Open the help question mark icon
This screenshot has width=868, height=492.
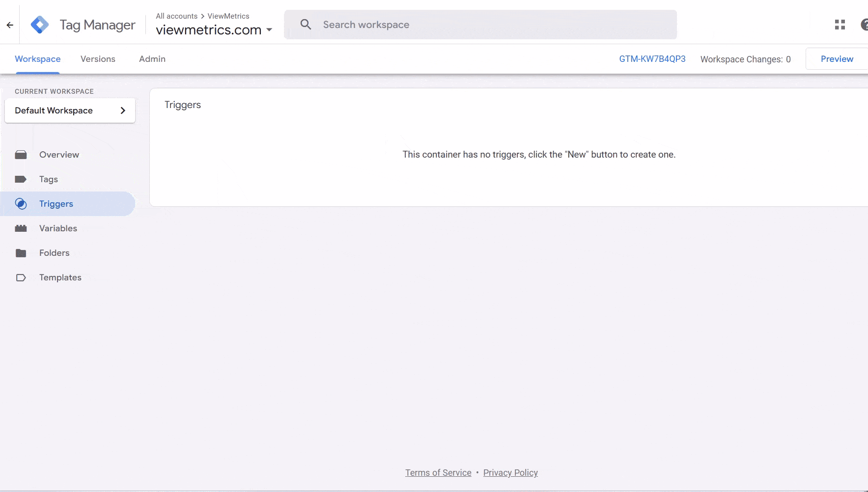[864, 25]
